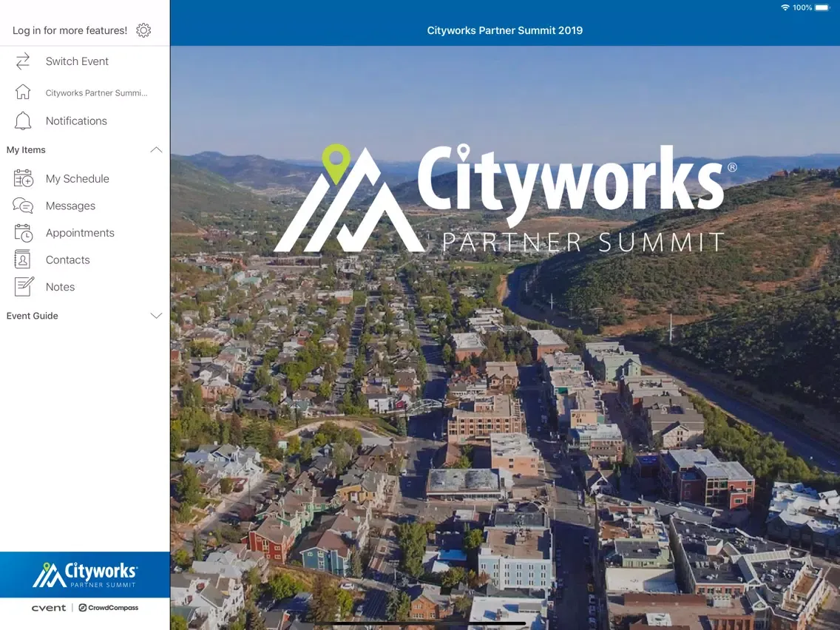This screenshot has height=630, width=840.
Task: Tap the Cityworks Partner Summit sidebar banner
Action: [85, 575]
